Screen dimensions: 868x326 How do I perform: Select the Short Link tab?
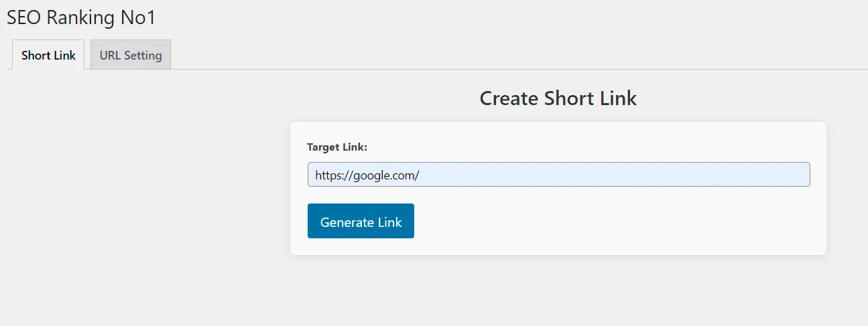pos(48,56)
